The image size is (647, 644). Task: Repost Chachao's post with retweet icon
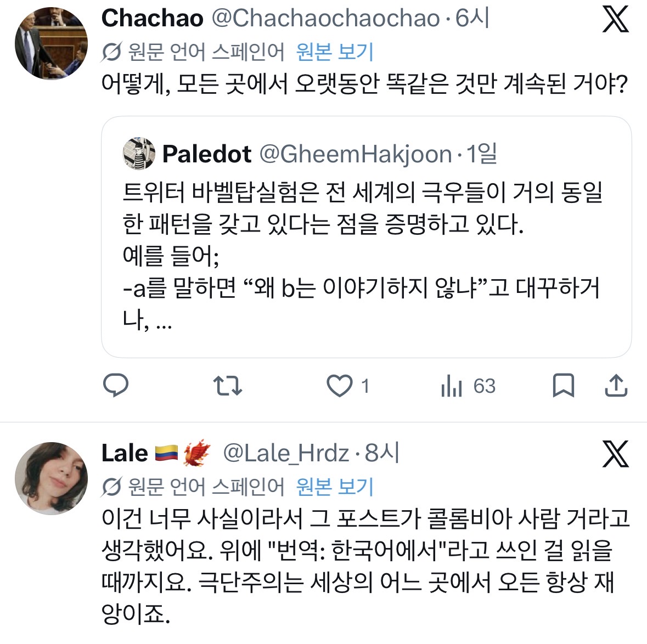pos(227,386)
